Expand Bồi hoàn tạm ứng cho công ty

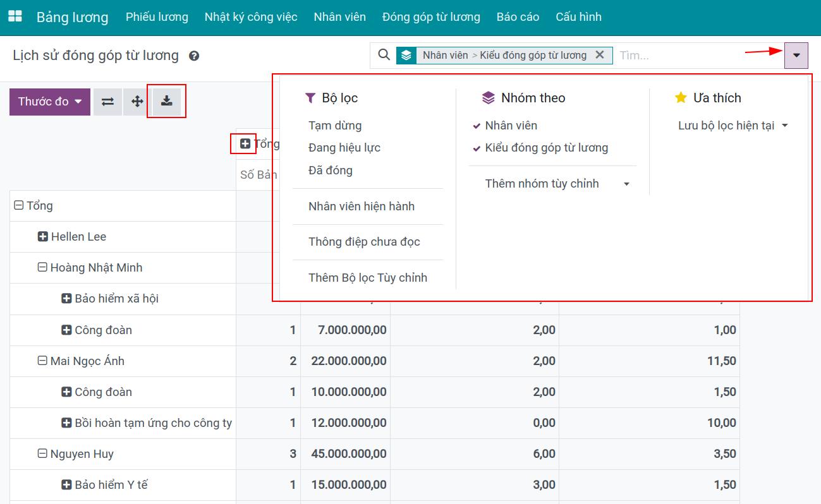(66, 423)
